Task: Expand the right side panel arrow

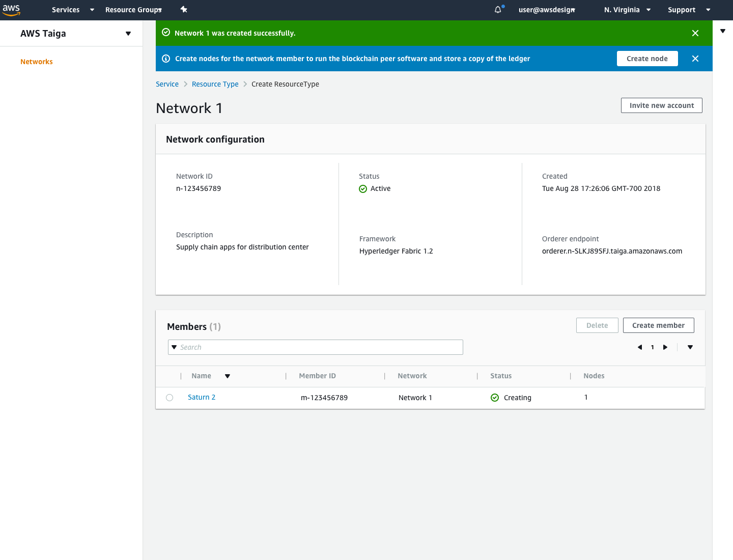Action: pyautogui.click(x=723, y=31)
